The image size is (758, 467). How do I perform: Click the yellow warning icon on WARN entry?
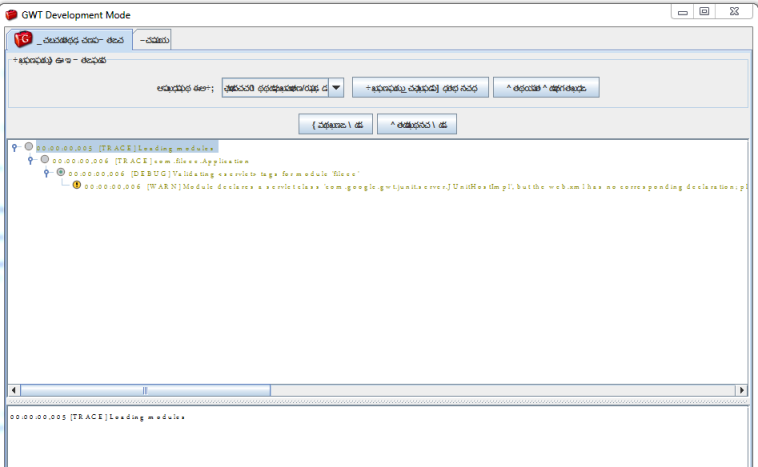pos(76,185)
